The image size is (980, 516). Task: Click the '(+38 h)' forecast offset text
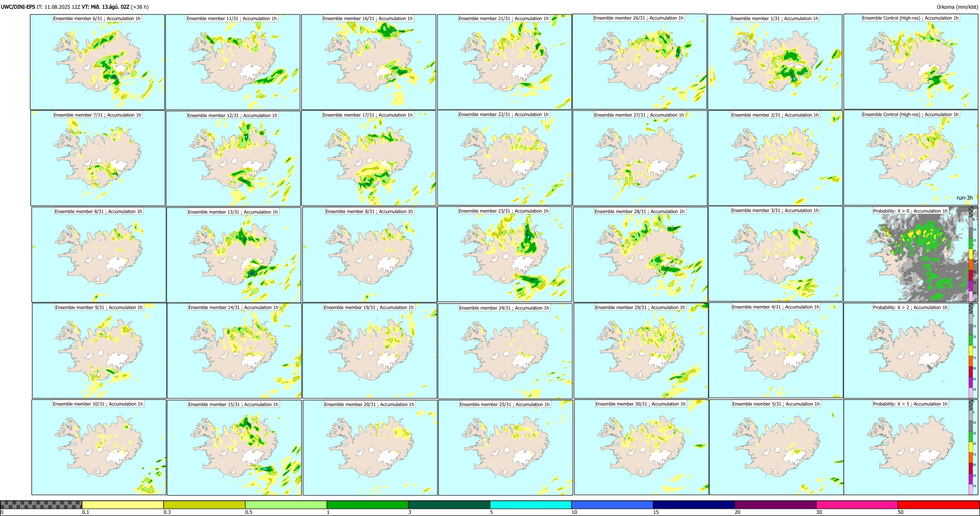[140, 7]
